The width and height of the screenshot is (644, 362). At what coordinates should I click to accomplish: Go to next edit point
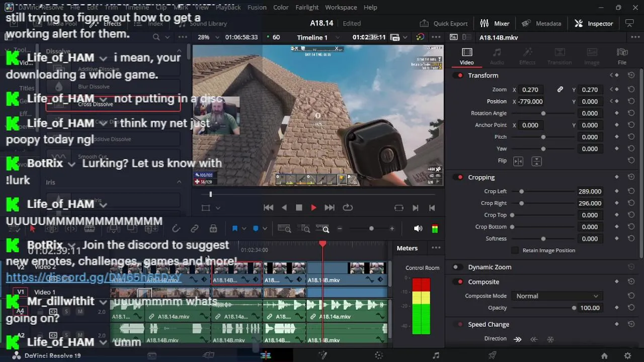(x=415, y=208)
